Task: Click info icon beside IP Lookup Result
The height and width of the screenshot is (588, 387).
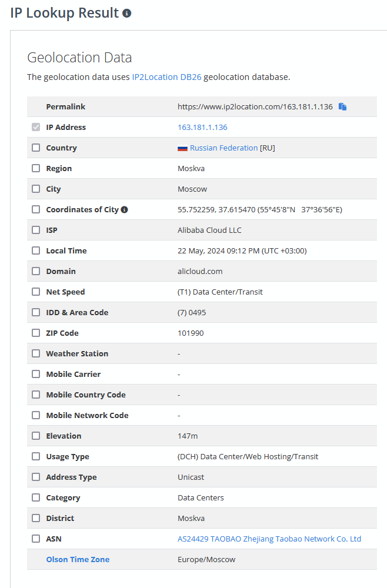Action: (x=126, y=14)
